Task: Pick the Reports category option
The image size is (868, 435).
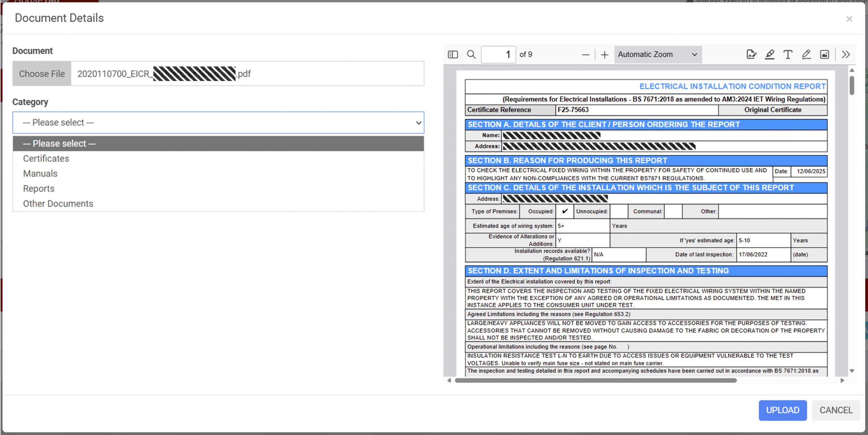Action: pos(39,189)
